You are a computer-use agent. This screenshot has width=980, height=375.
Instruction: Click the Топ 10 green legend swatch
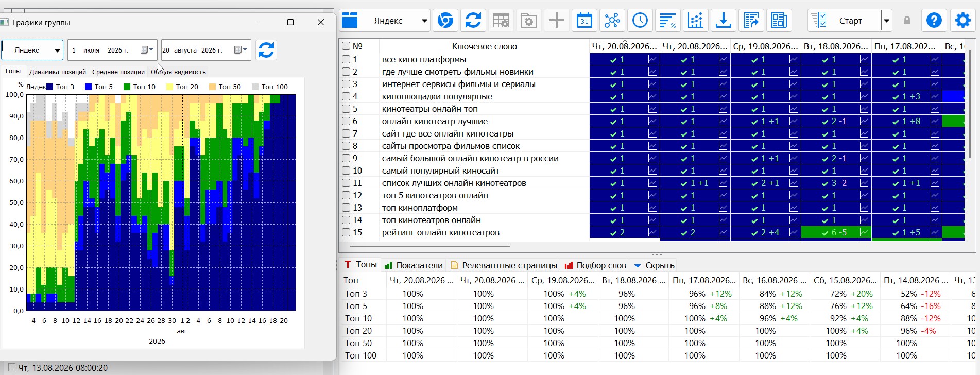point(127,87)
